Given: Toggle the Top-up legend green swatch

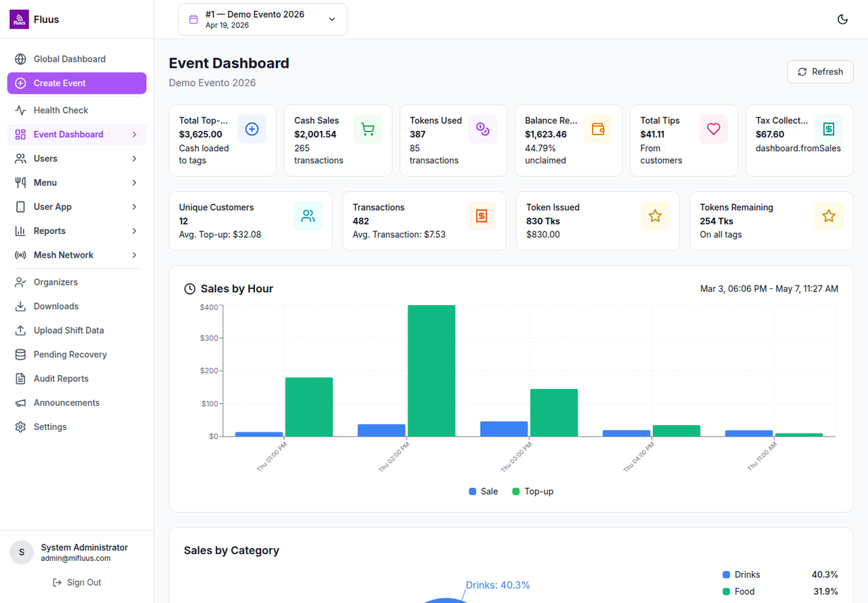Looking at the screenshot, I should pos(516,492).
